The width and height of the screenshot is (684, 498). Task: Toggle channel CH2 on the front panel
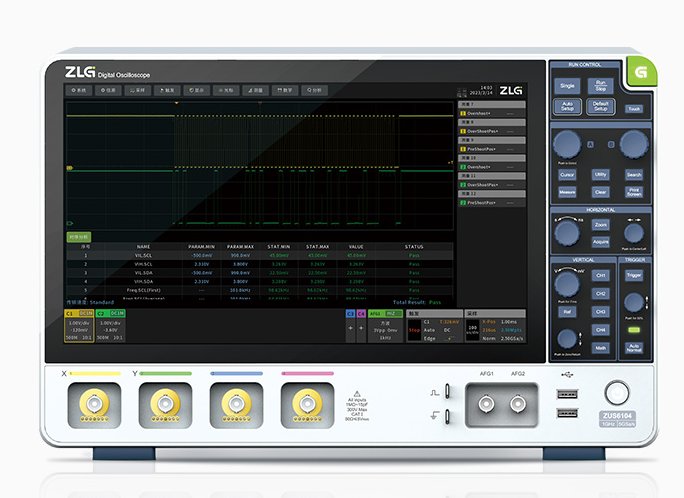click(601, 293)
